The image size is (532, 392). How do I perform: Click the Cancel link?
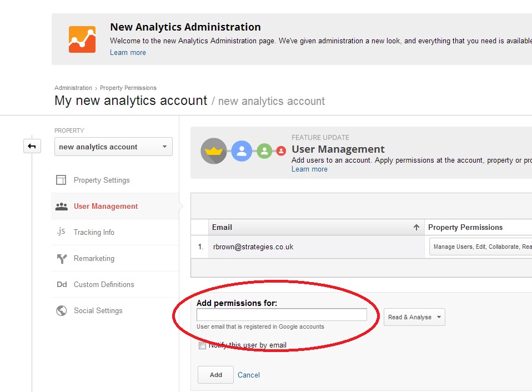tap(249, 375)
